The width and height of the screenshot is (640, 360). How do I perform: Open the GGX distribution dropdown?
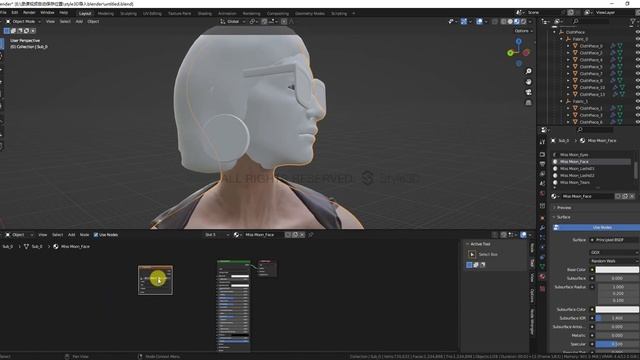point(614,253)
